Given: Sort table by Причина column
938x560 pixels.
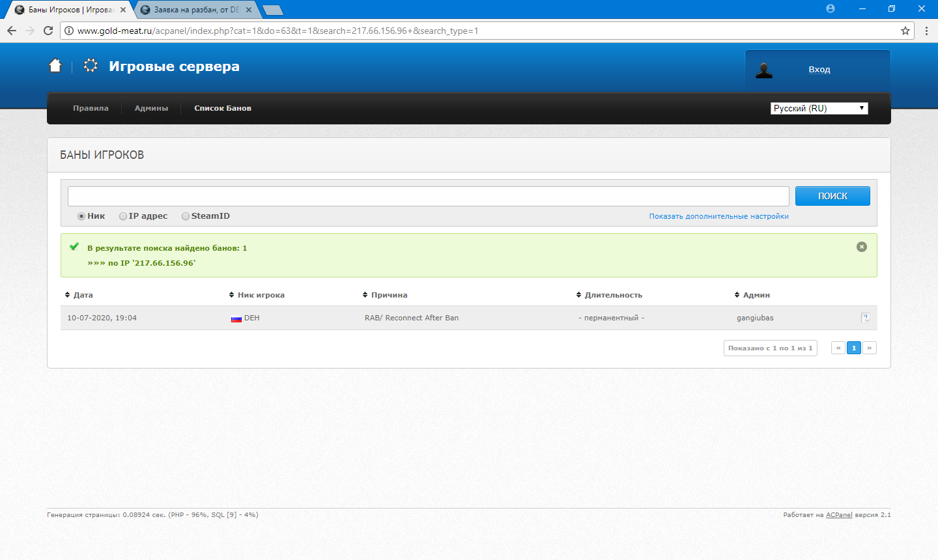Looking at the screenshot, I should pyautogui.click(x=385, y=295).
